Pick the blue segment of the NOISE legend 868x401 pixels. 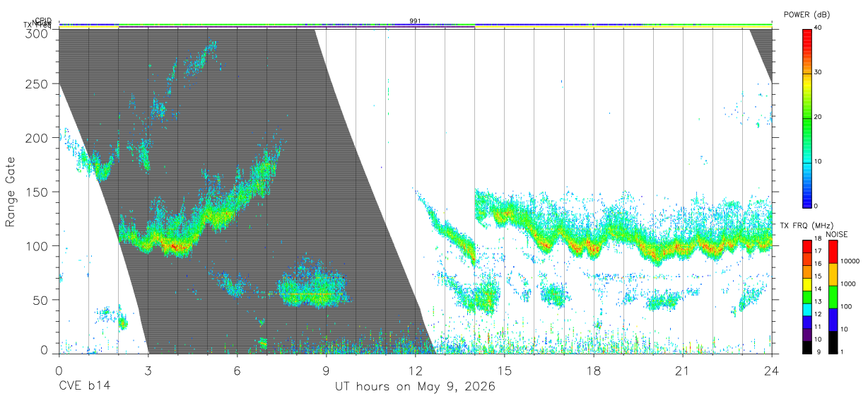[832, 319]
